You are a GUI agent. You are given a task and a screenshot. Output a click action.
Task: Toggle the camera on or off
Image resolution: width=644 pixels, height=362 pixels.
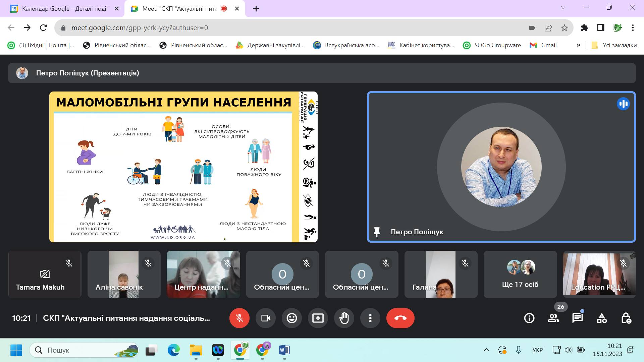pyautogui.click(x=265, y=318)
